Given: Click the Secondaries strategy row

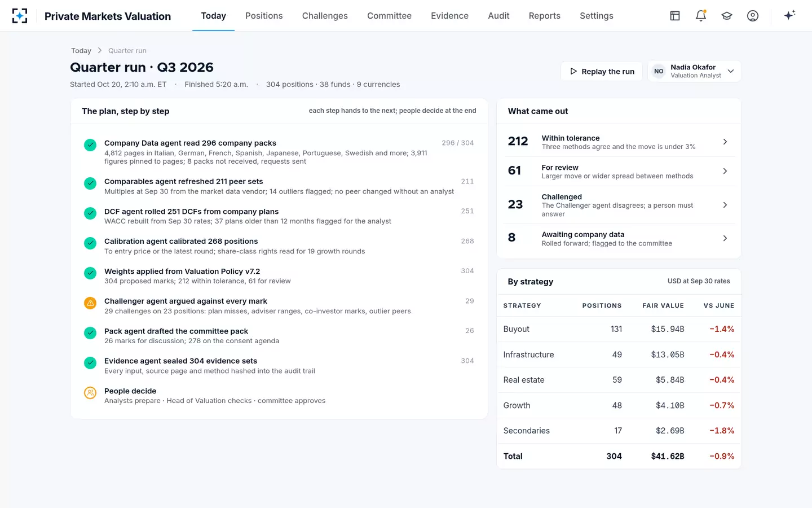Looking at the screenshot, I should click(619, 431).
